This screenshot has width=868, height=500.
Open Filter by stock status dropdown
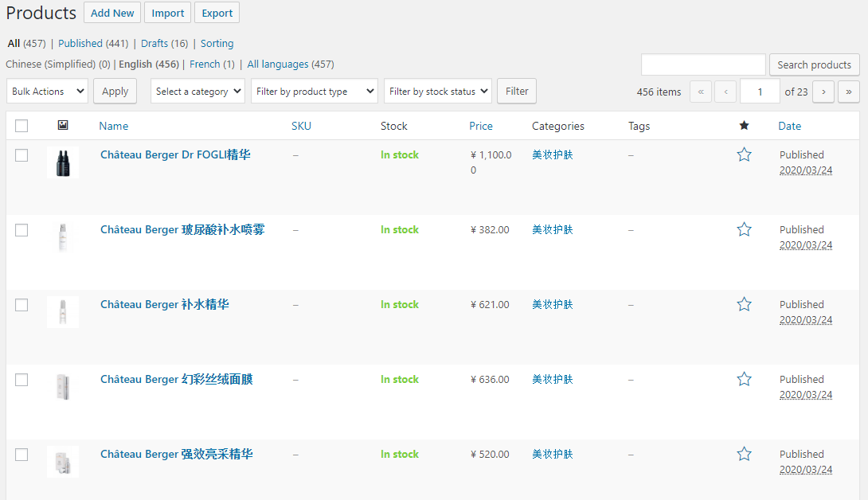[437, 92]
